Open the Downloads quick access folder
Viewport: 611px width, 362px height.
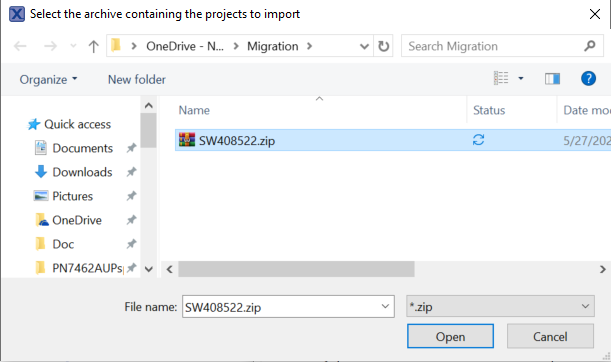[x=82, y=172]
